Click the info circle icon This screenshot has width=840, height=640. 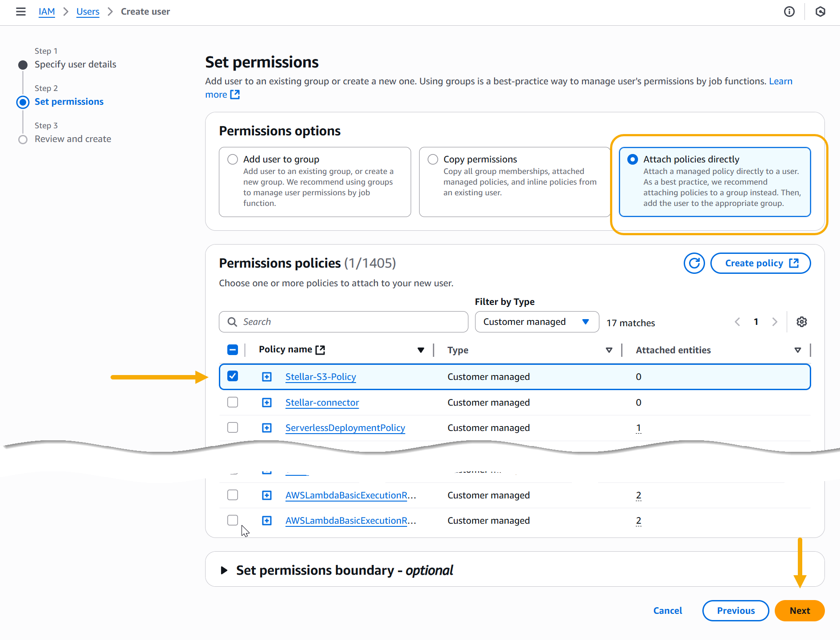click(x=789, y=12)
